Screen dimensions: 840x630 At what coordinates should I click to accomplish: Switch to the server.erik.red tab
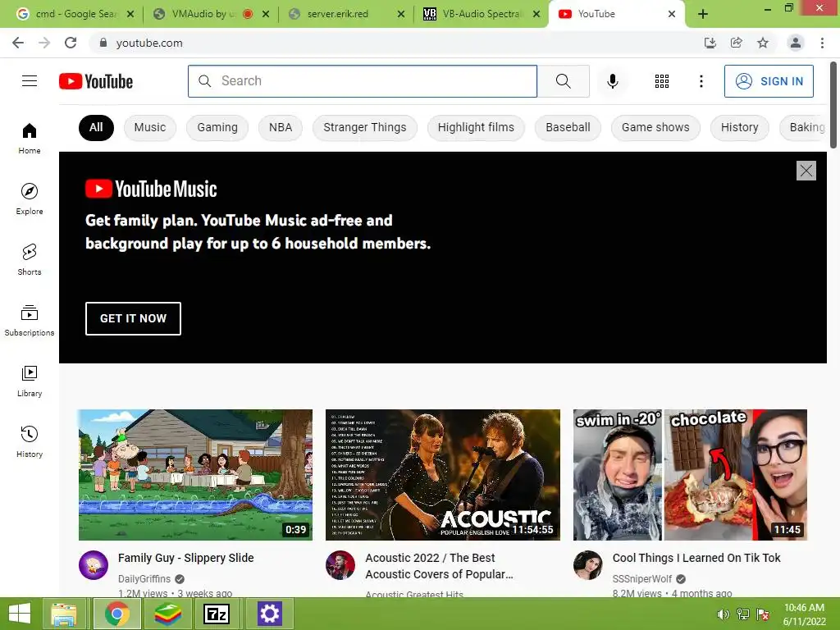337,14
